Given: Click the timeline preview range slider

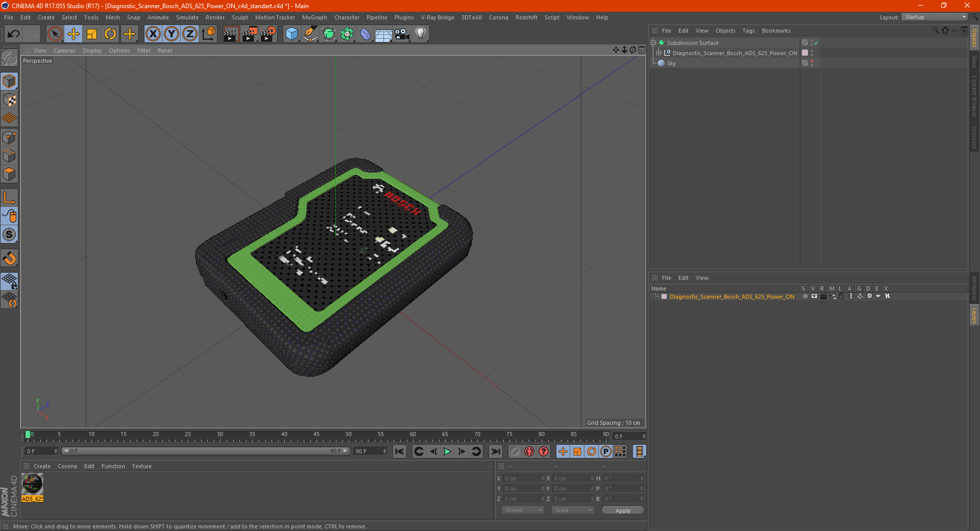Looking at the screenshot, I should 205,451.
